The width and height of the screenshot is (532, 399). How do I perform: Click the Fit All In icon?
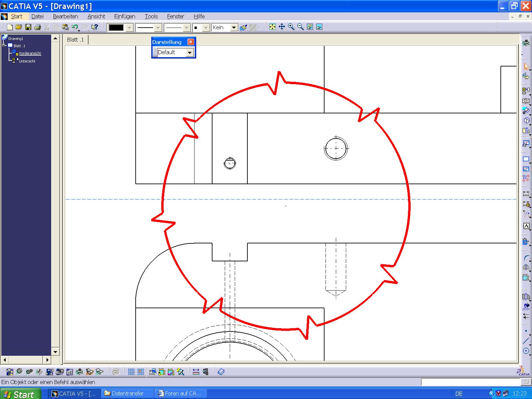click(272, 27)
